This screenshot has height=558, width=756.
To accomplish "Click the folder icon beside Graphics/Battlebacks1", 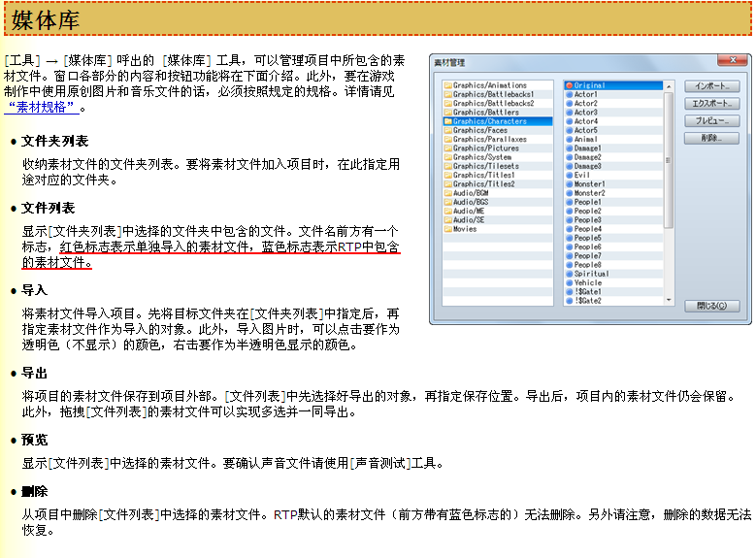I will point(447,94).
